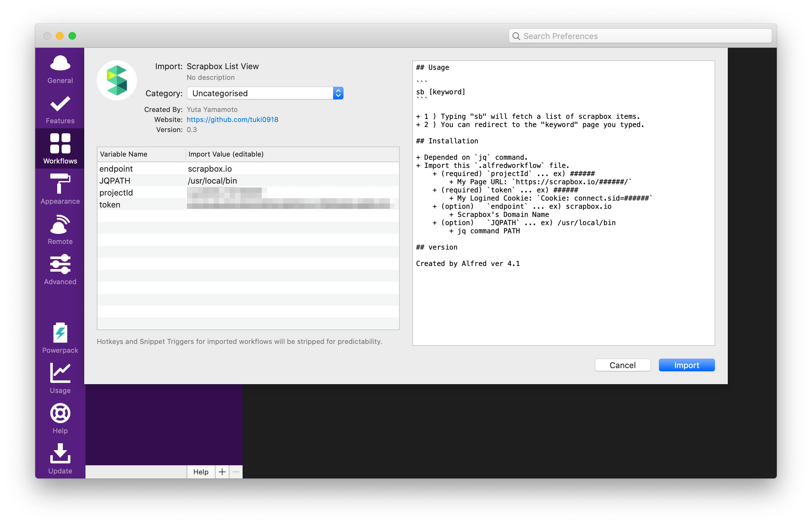Select the Appearance paint roller icon
812x525 pixels.
coord(60,189)
